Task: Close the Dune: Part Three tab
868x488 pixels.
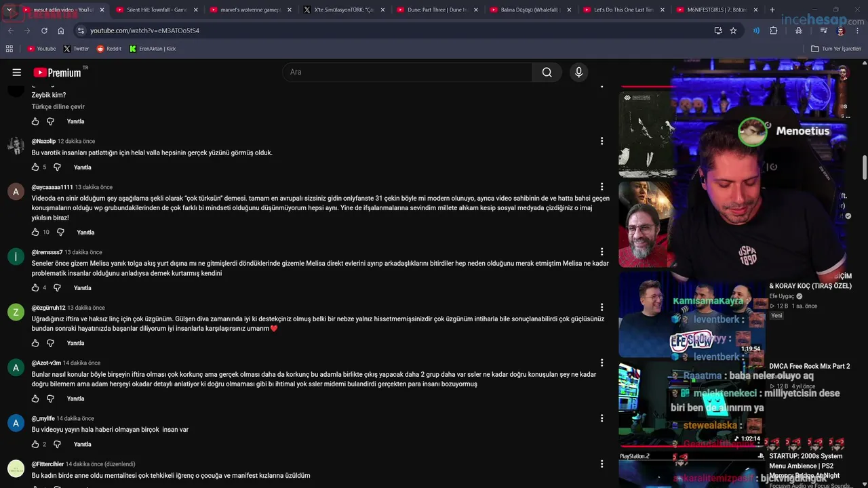Action: coord(475,10)
